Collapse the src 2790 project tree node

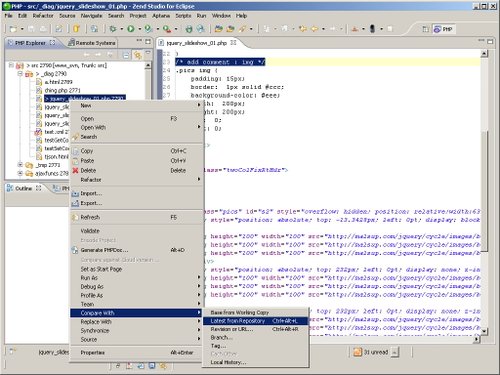(x=11, y=65)
